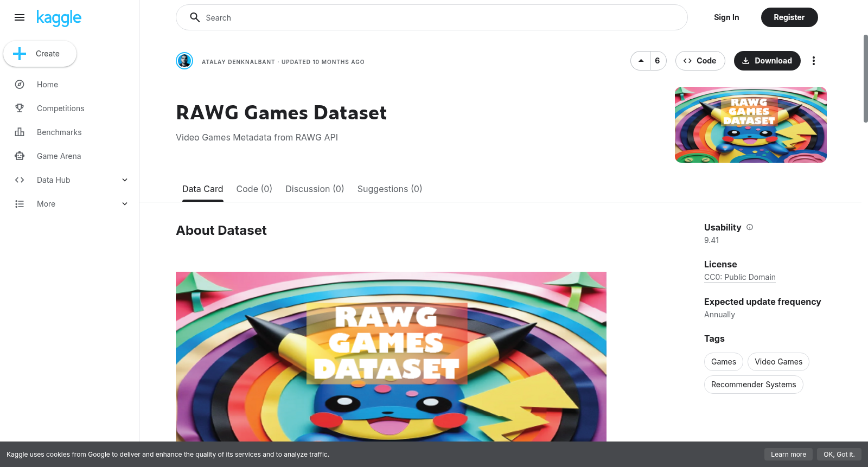Click the subtitle Video Games Metadata from RAWG API
Screen dimensions: 868x467
[x=257, y=138]
